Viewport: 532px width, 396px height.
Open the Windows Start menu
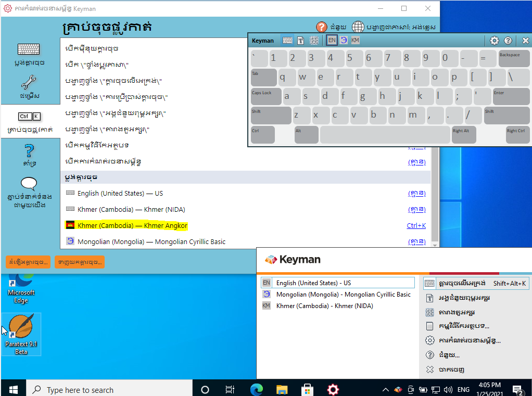(x=13, y=389)
